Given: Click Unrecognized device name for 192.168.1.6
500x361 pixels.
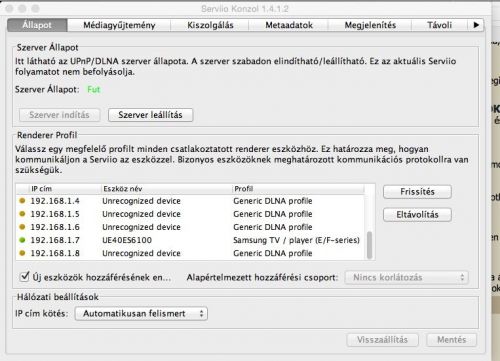Looking at the screenshot, I should 141,227.
